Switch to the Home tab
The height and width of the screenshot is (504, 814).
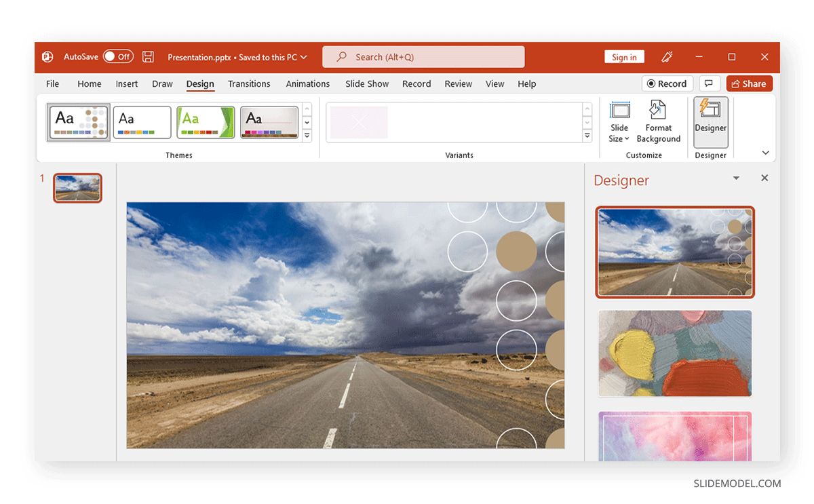click(90, 83)
